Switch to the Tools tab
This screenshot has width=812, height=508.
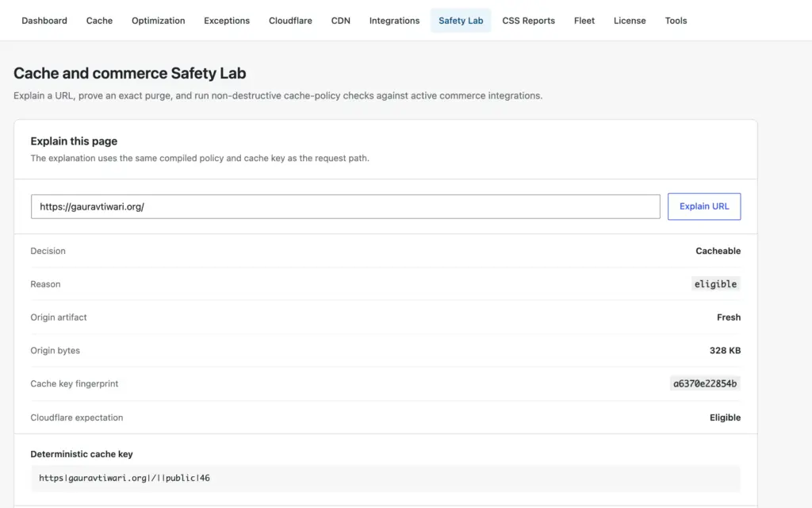tap(676, 21)
